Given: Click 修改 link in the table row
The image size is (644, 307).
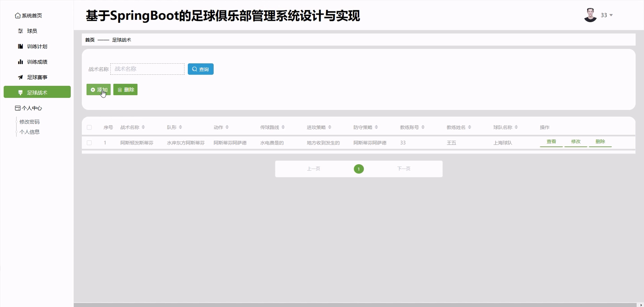Looking at the screenshot, I should pyautogui.click(x=576, y=142).
